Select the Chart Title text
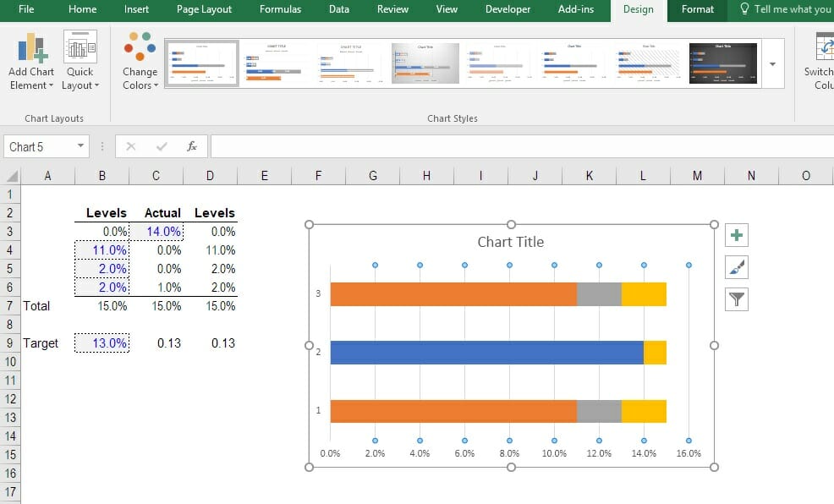The width and height of the screenshot is (834, 504). tap(510, 242)
